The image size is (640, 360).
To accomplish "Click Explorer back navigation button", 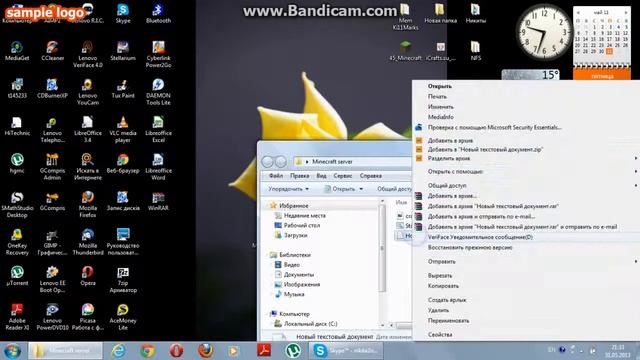I will (268, 162).
